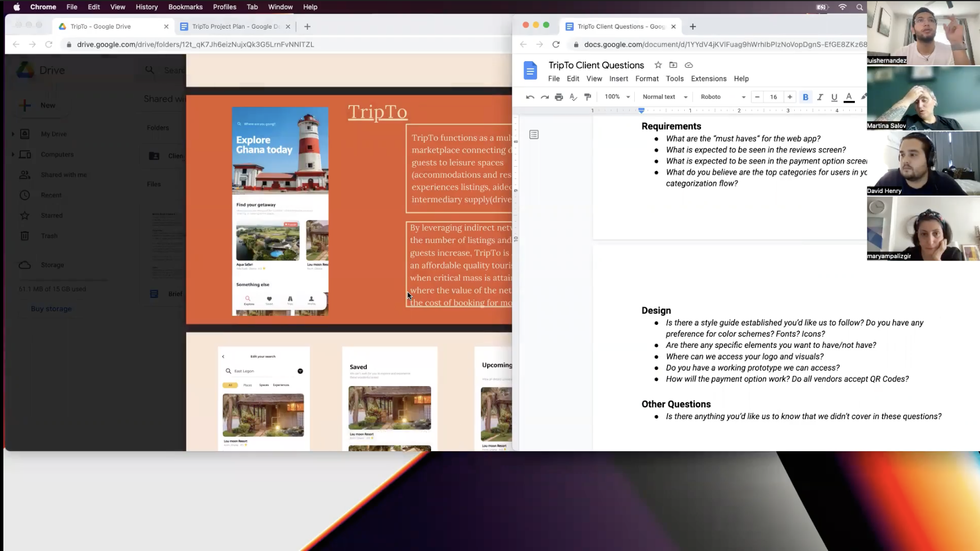The height and width of the screenshot is (551, 980).
Task: Open the Docs Extensions menu
Action: [x=708, y=79]
